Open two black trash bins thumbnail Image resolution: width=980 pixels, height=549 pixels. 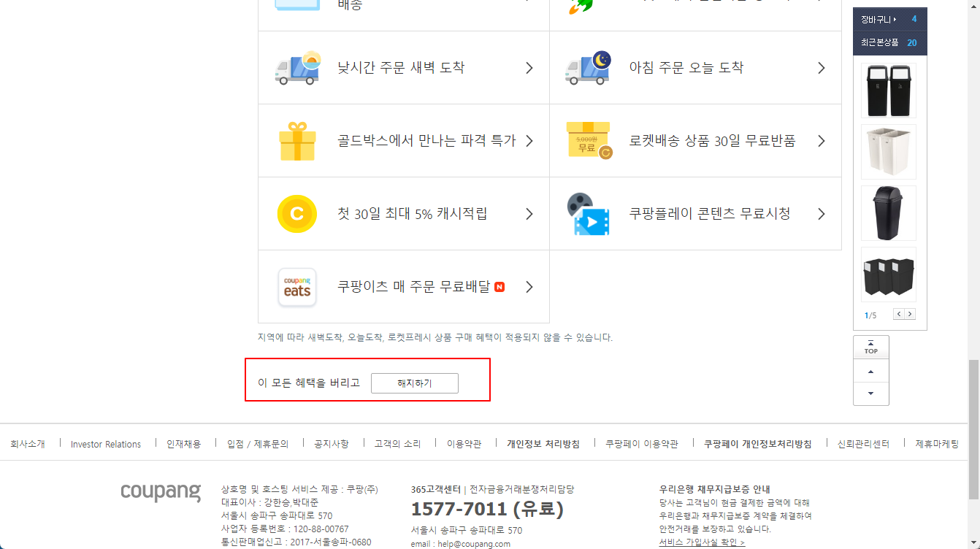(889, 91)
